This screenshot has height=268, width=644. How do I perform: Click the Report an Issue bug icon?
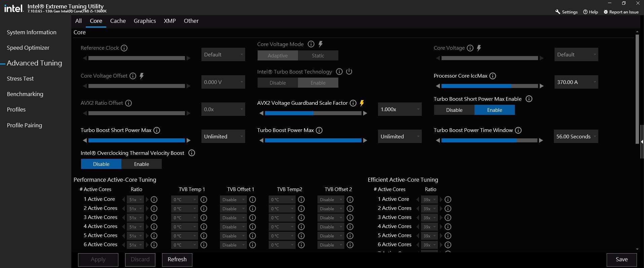tap(606, 12)
